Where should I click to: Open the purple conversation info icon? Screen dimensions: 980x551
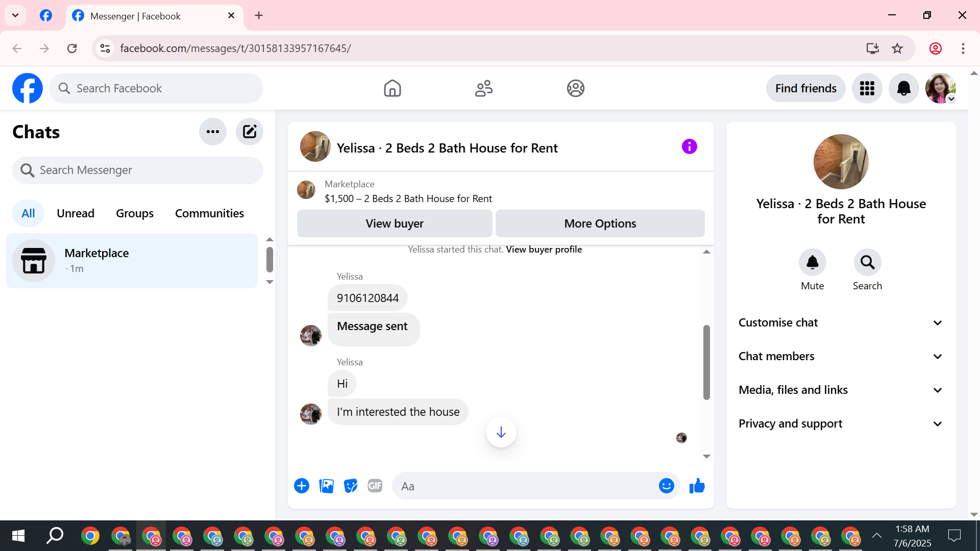tap(689, 147)
